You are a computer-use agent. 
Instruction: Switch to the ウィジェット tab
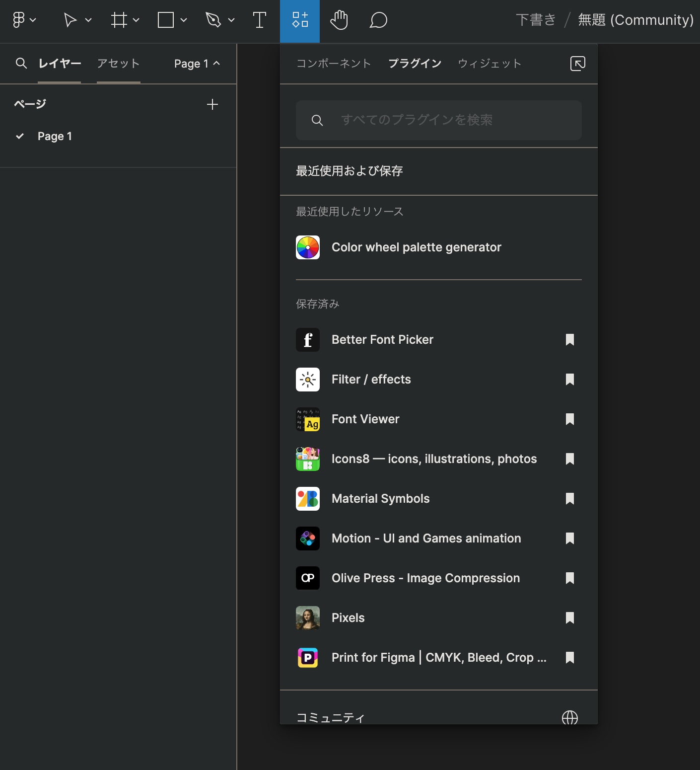[490, 64]
